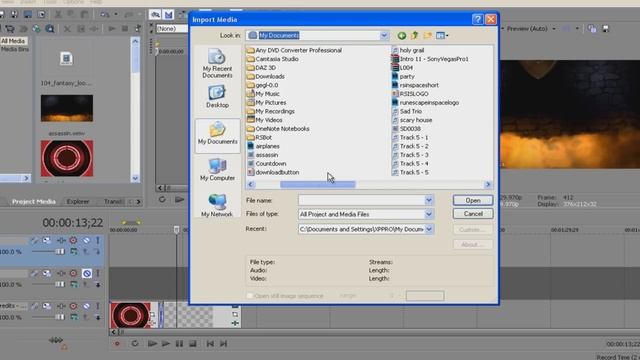Mute the selected blue track
The image size is (640, 360).
click(87, 240)
